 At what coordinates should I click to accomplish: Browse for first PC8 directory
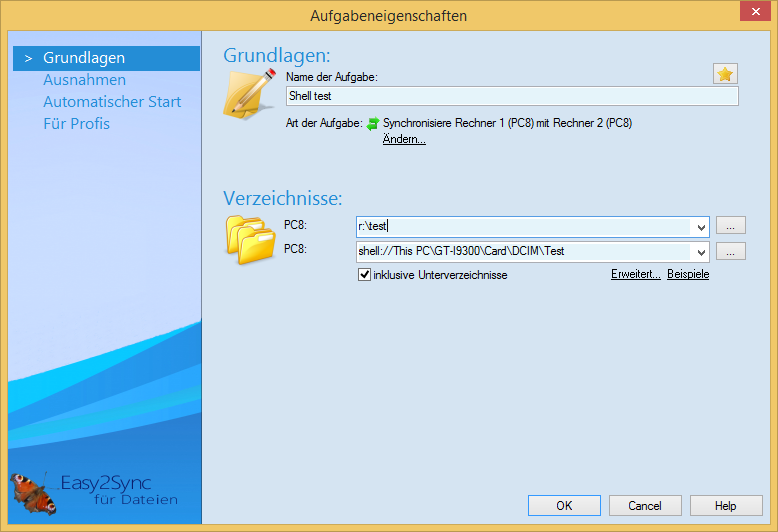tap(731, 226)
